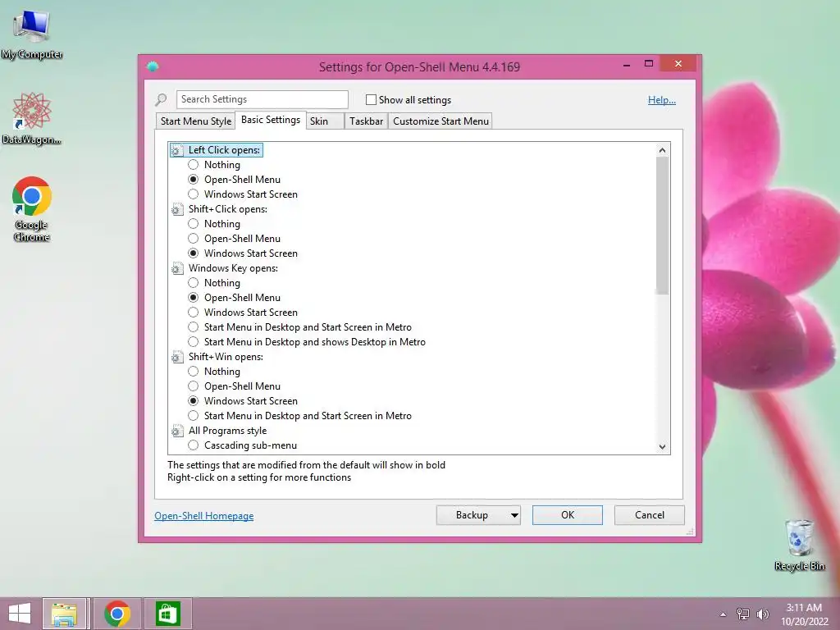Image resolution: width=840 pixels, height=630 pixels.
Task: Click the Open-Shell app icon in title bar
Action: click(153, 66)
